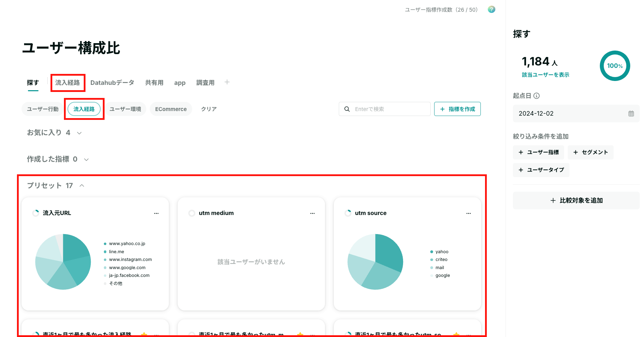Toggle the 流入経路 filter chip
Image resolution: width=644 pixels, height=337 pixels.
pos(84,109)
